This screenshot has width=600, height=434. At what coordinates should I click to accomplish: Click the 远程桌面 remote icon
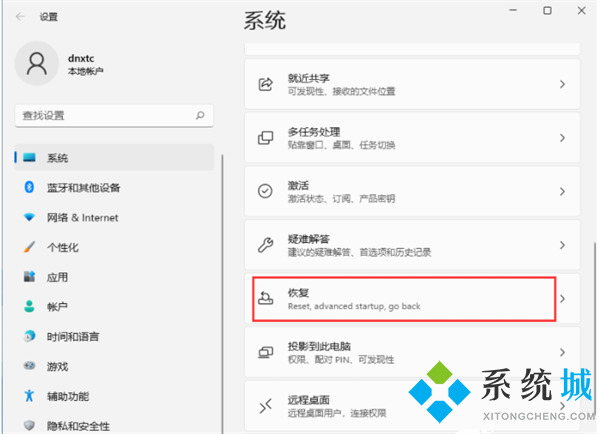pyautogui.click(x=266, y=406)
